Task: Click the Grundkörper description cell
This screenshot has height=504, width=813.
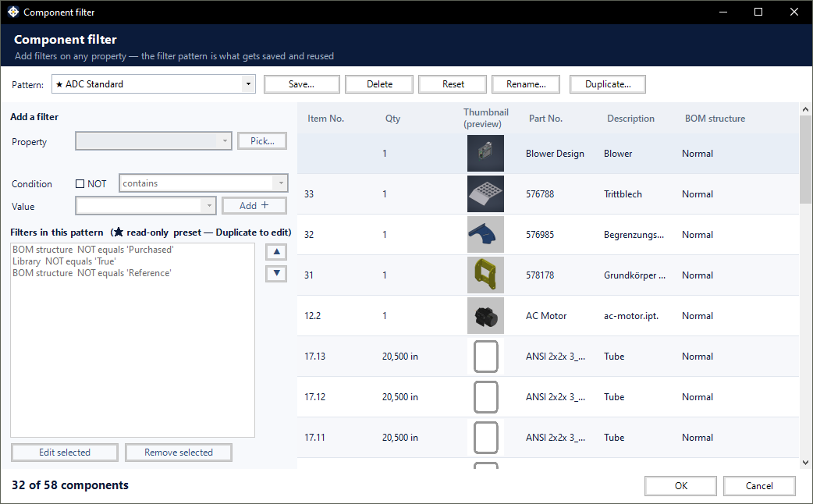Action: (634, 275)
